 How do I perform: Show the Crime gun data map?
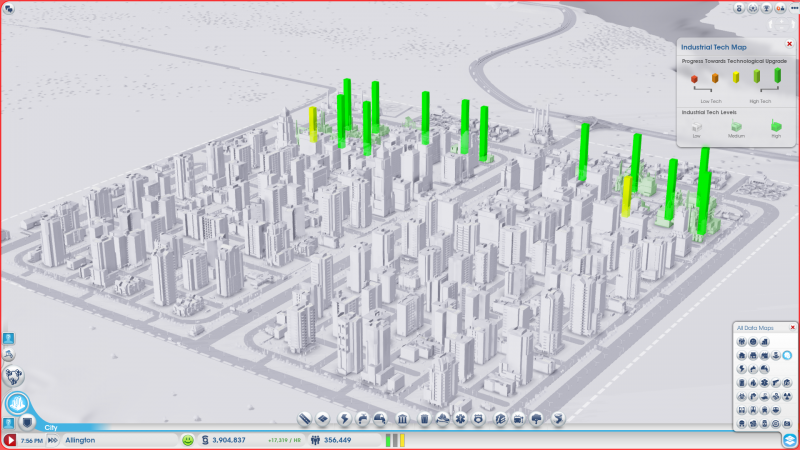776,383
